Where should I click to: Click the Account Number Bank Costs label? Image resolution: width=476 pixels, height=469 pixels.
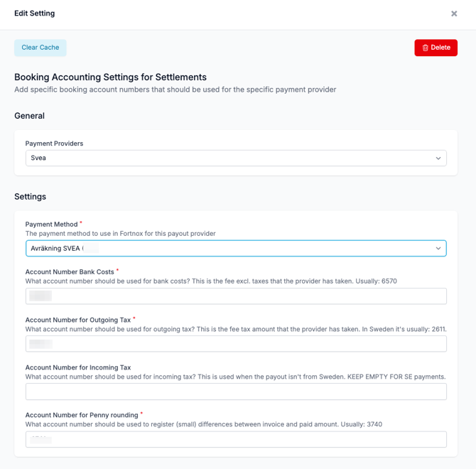tap(70, 272)
